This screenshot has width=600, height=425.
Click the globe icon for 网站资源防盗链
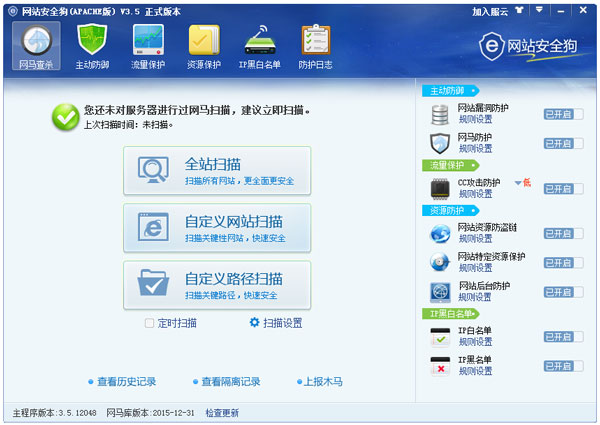440,233
